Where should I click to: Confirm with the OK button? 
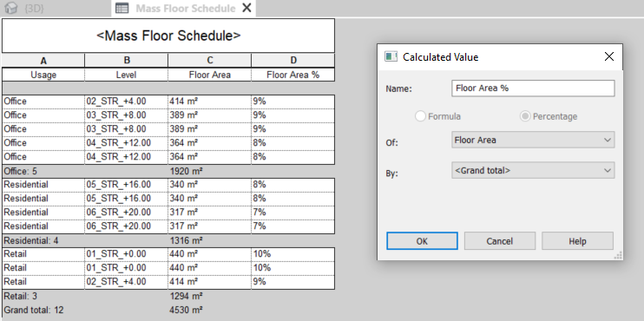(x=422, y=241)
